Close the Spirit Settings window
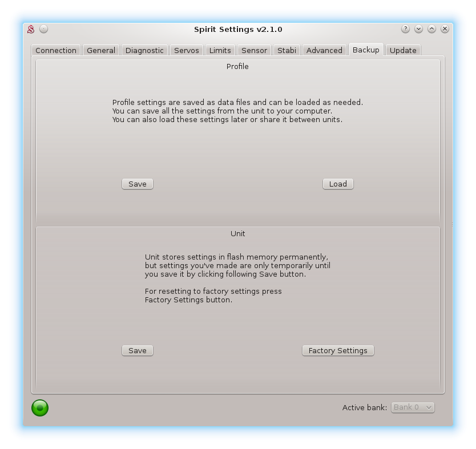 445,29
